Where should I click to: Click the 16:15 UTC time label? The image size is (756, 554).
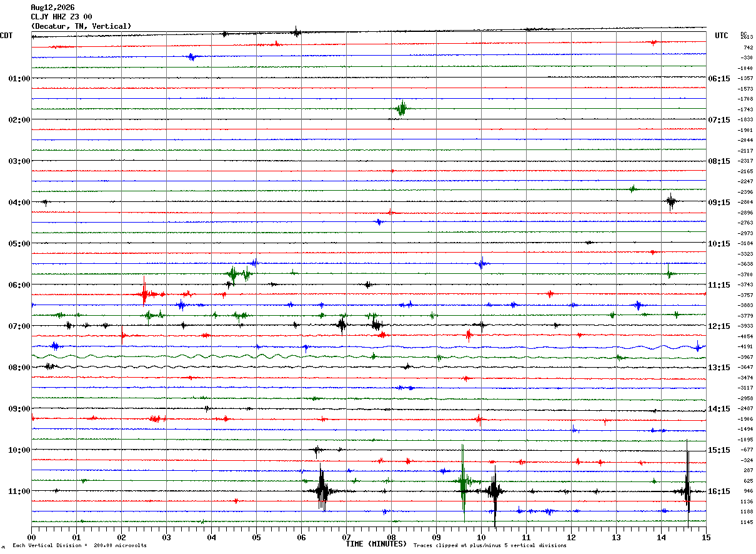tap(719, 491)
